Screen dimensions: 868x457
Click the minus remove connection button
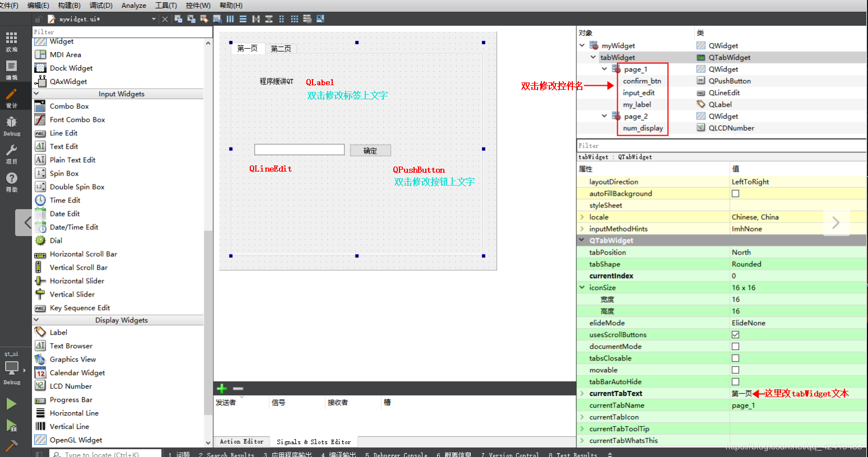(x=238, y=389)
